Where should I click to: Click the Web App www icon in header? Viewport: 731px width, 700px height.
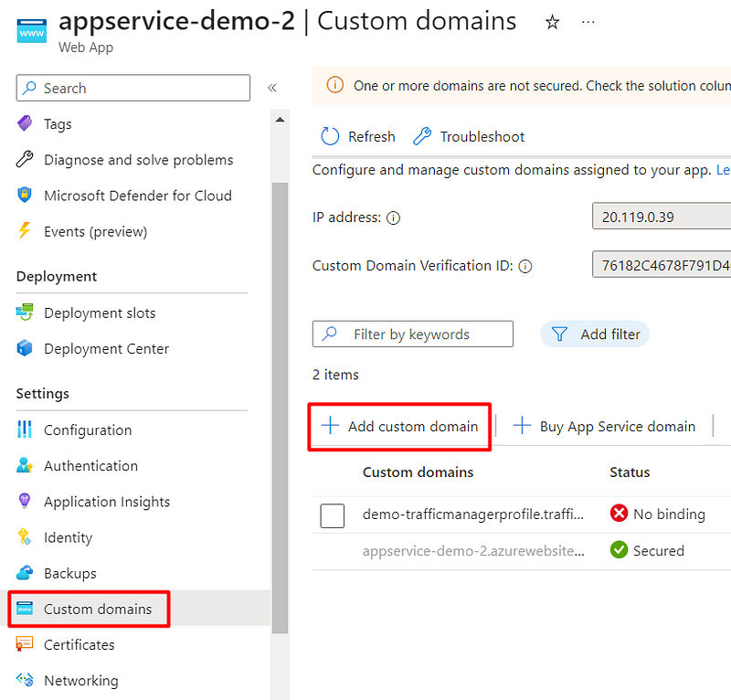coord(32,31)
